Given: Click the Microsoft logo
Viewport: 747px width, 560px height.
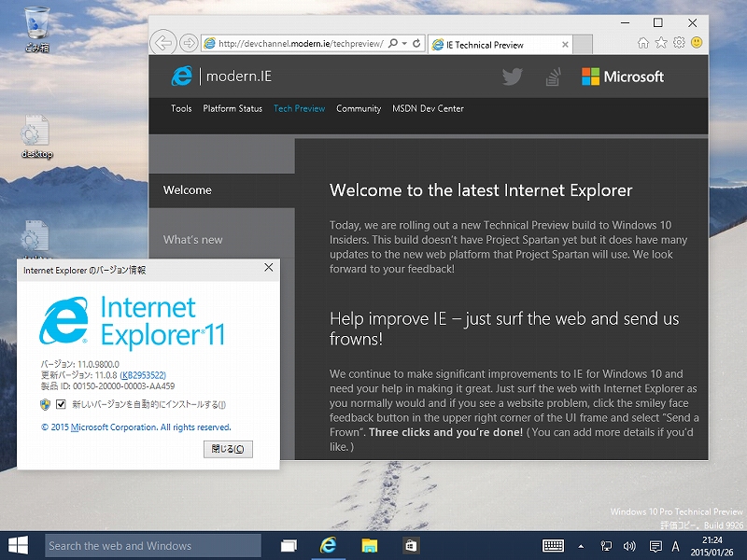Looking at the screenshot, I should tap(623, 77).
